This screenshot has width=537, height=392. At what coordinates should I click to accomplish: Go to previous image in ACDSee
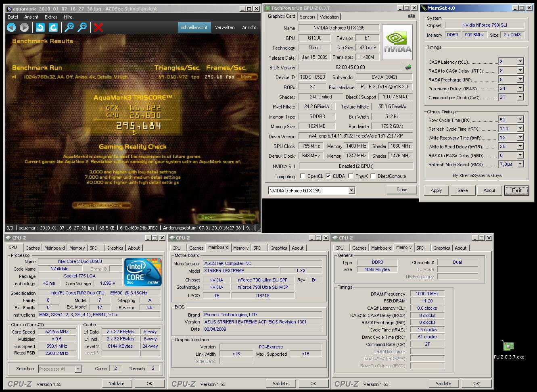click(x=11, y=27)
